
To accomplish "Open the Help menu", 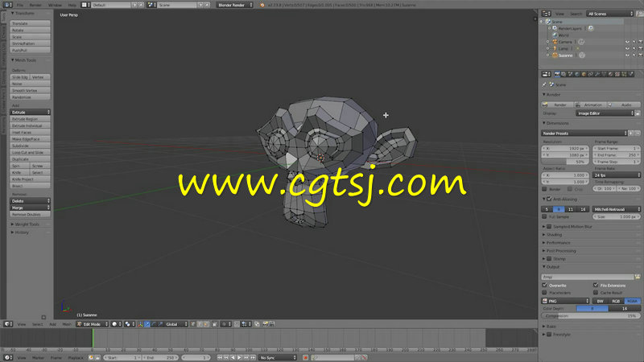I will click(x=72, y=5).
